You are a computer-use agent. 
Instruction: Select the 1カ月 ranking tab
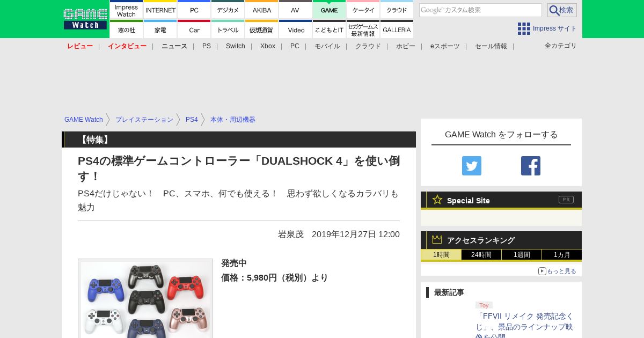click(562, 255)
